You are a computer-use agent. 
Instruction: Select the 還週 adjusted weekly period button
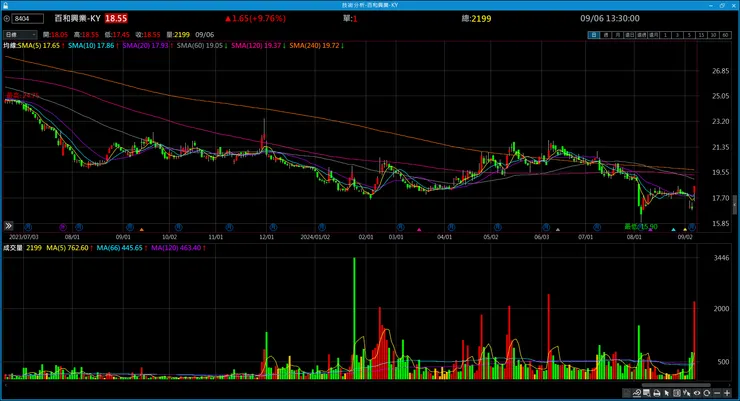[641, 35]
